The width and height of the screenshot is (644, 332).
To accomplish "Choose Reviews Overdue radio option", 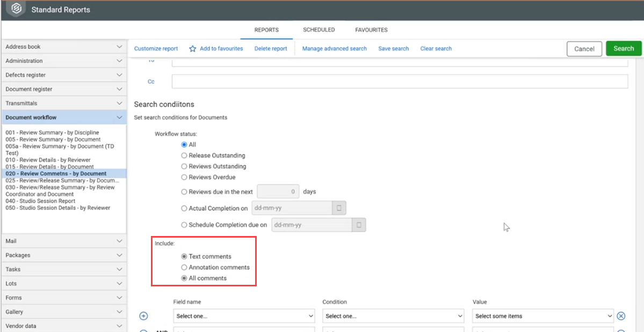I will [184, 178].
